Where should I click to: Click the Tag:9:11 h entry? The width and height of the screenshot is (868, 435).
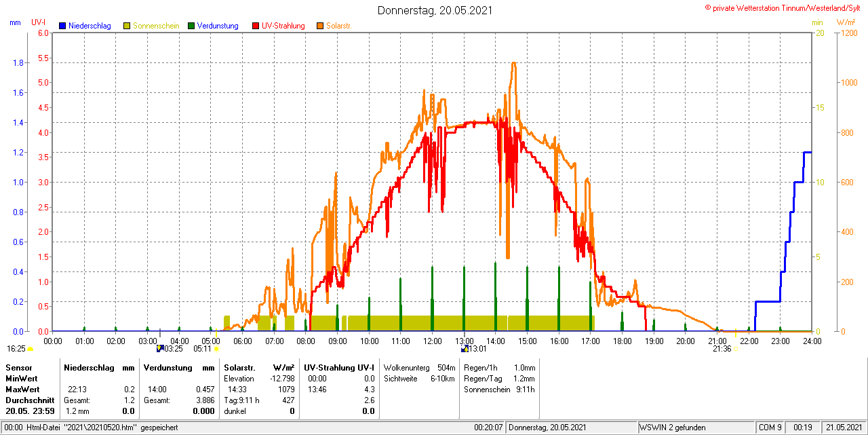(242, 400)
